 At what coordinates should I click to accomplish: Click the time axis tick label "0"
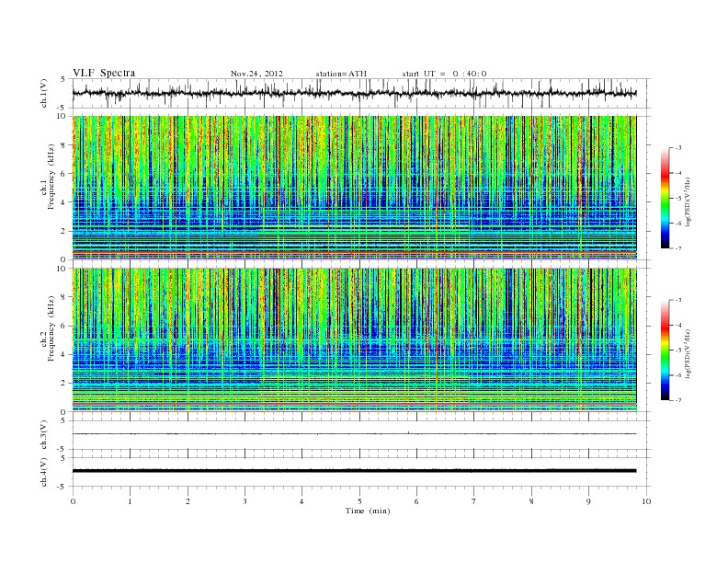tap(73, 501)
